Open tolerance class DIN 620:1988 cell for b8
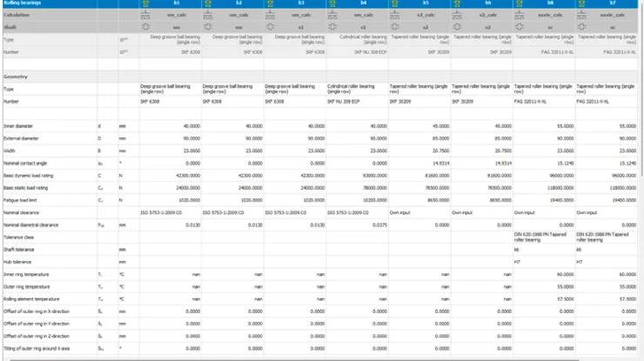 tap(544, 236)
